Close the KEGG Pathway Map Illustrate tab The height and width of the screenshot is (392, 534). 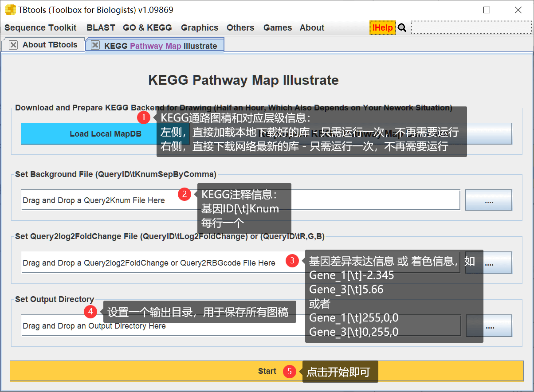click(x=94, y=45)
